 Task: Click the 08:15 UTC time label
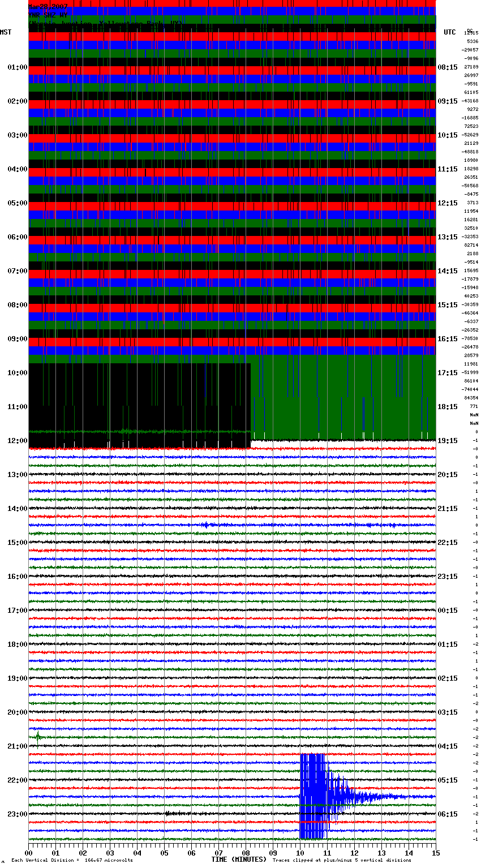[x=448, y=67]
